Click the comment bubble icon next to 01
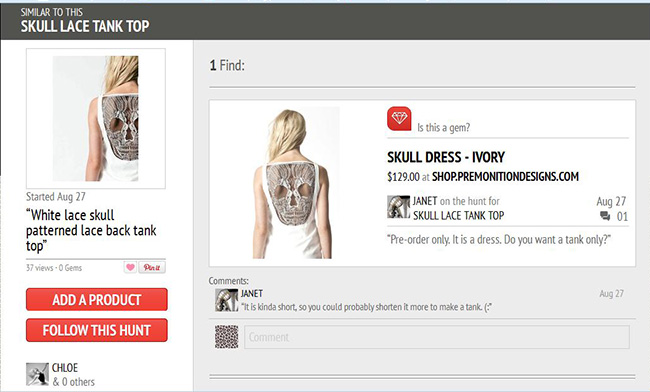The width and height of the screenshot is (650, 392). click(x=605, y=216)
